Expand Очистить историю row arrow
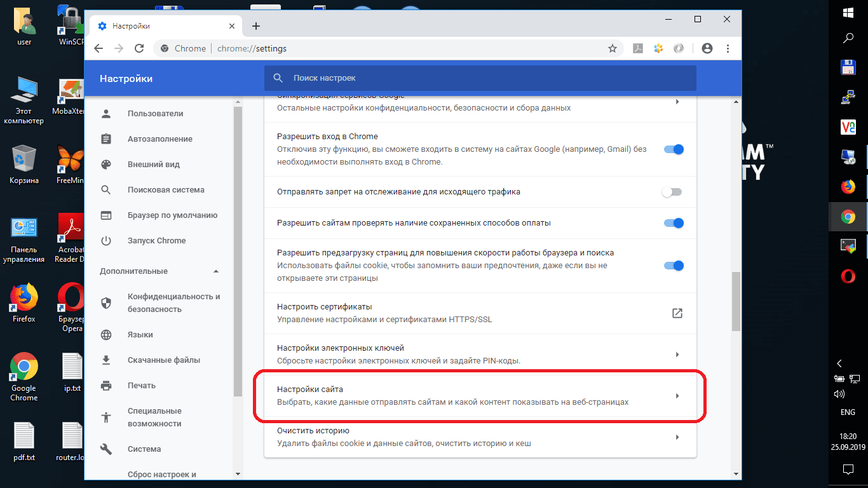This screenshot has height=488, width=868. pos(677,437)
